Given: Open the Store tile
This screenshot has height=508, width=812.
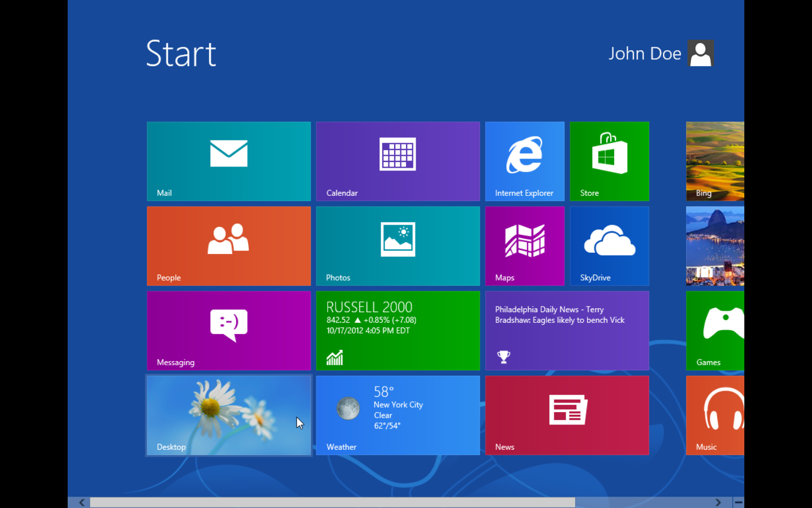Looking at the screenshot, I should pyautogui.click(x=610, y=161).
